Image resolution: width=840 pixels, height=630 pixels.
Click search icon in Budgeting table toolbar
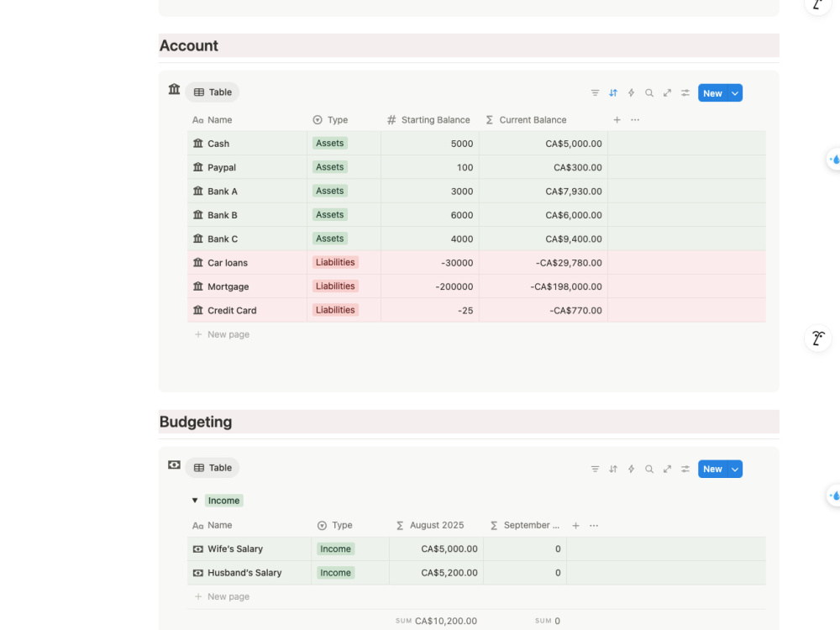pyautogui.click(x=648, y=469)
